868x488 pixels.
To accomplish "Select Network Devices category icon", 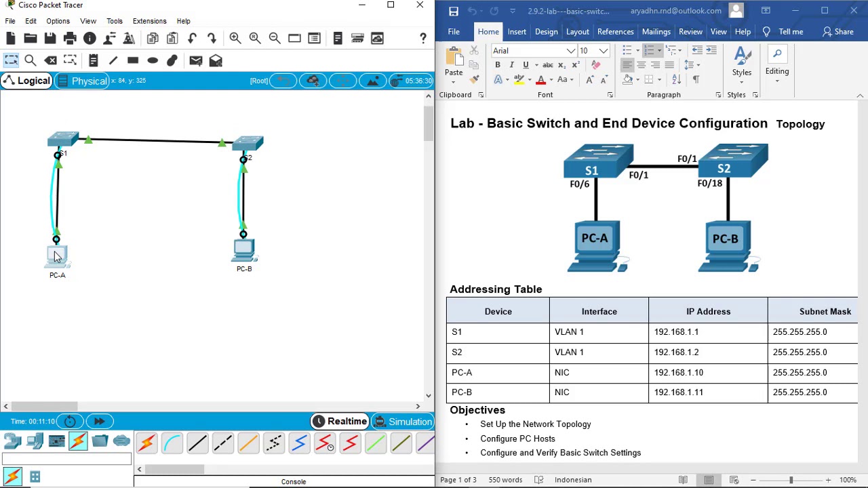I will tap(13, 442).
